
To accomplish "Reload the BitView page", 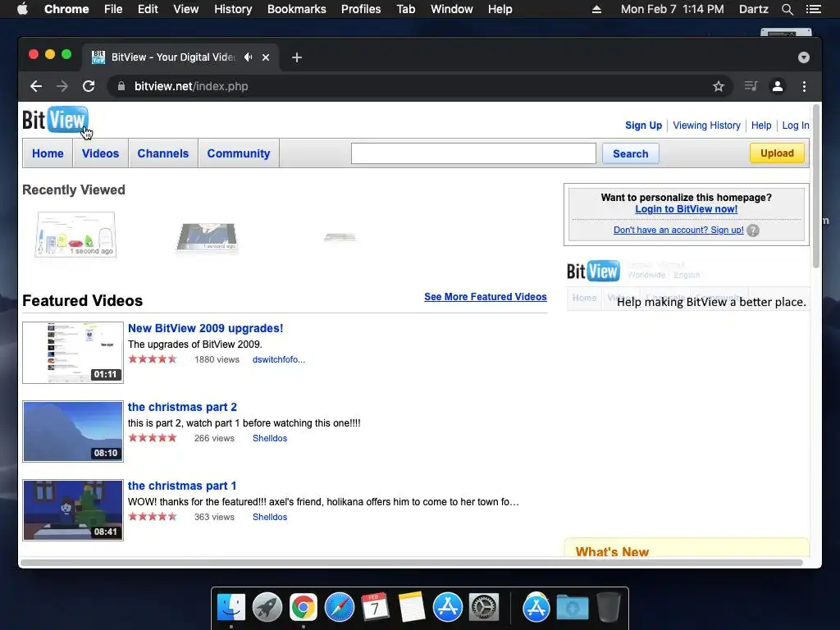I will 89,86.
